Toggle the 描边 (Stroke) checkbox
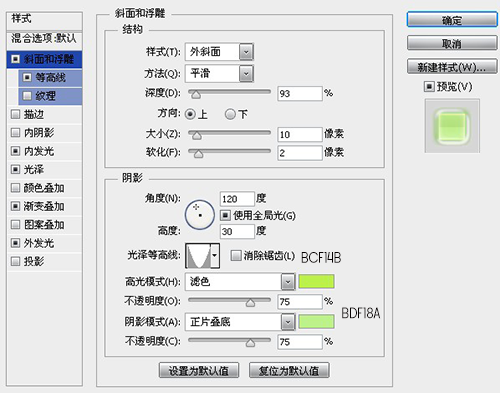Viewport: 500px width, 393px height. [x=15, y=115]
